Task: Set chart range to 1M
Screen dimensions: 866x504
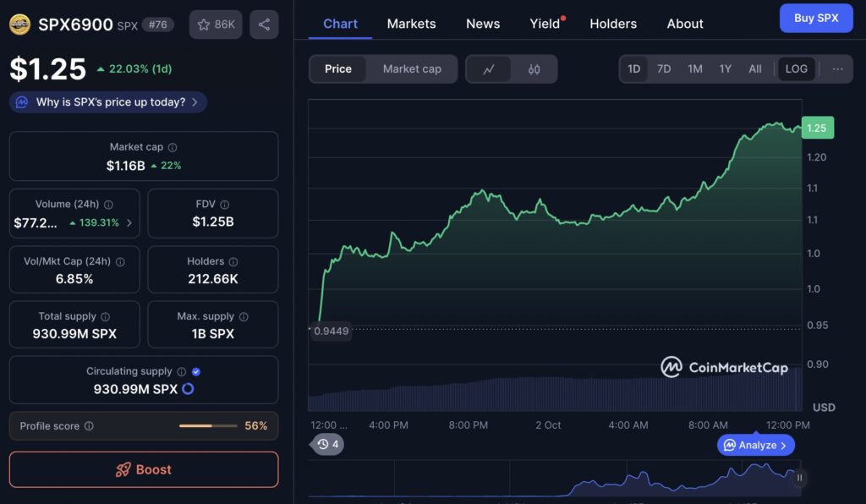Action: click(x=695, y=69)
